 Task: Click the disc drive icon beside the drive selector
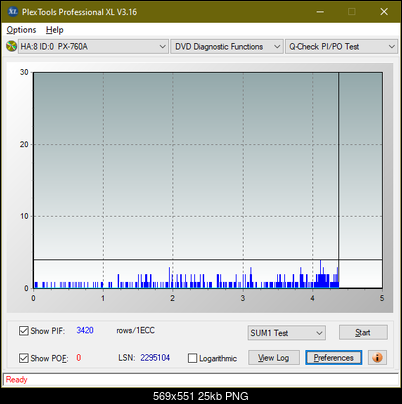point(11,46)
